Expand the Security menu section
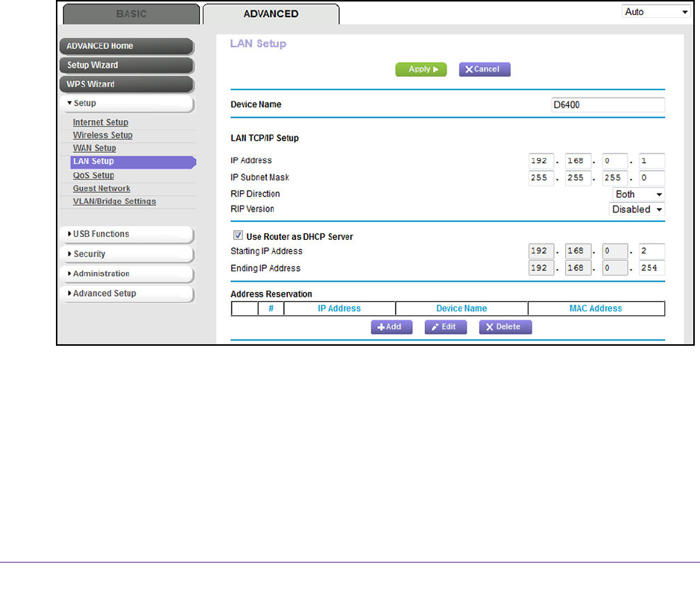This screenshot has height=614, width=700. coord(127,255)
